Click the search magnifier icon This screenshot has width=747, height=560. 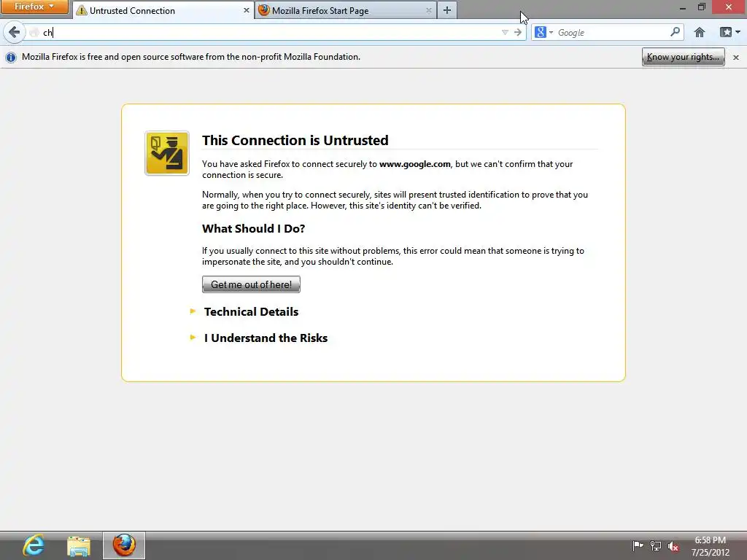675,32
